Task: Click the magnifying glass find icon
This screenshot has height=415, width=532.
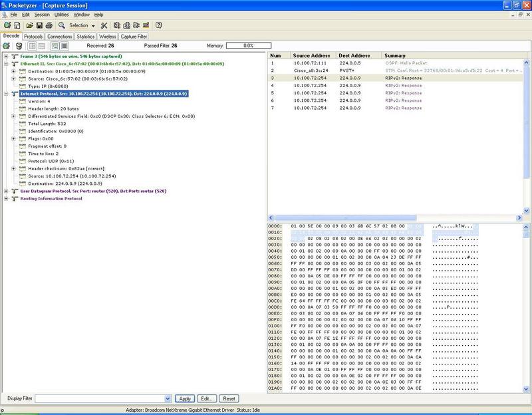Action: pos(61,25)
